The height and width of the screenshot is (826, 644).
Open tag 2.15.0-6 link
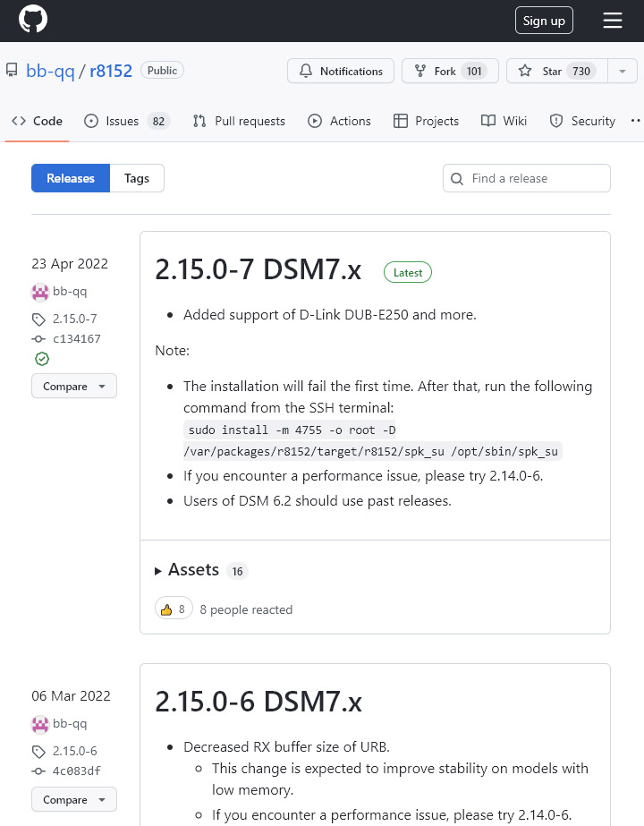click(x=75, y=751)
